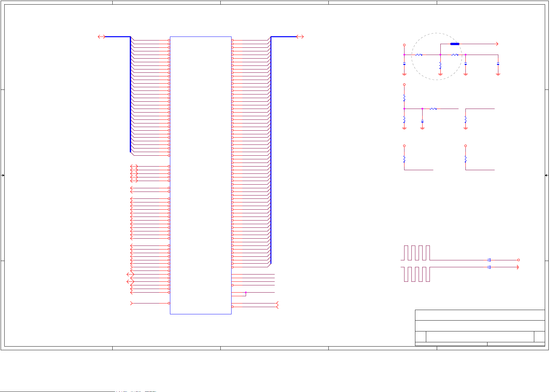Viewport: 555px width, 392px height.
Task: Select the circle terminal ending the upper meander line
Action: (x=518, y=260)
